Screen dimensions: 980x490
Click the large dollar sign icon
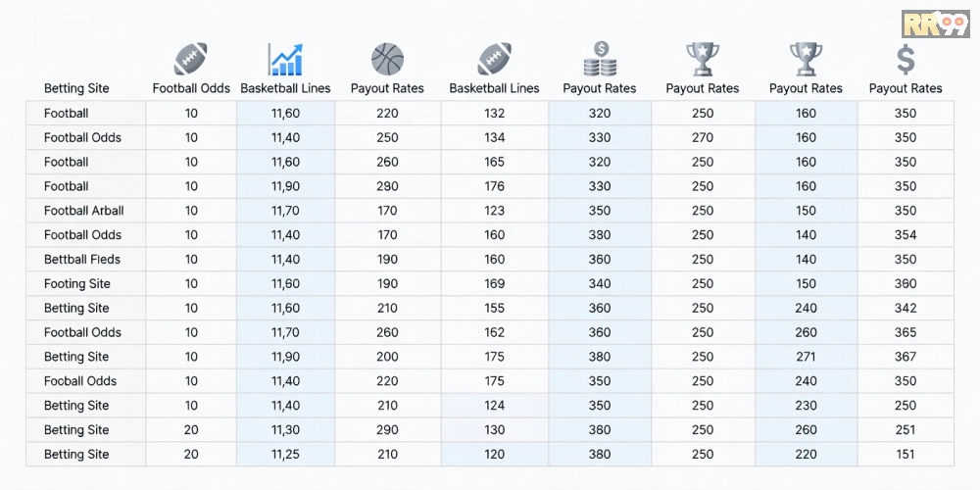906,60
